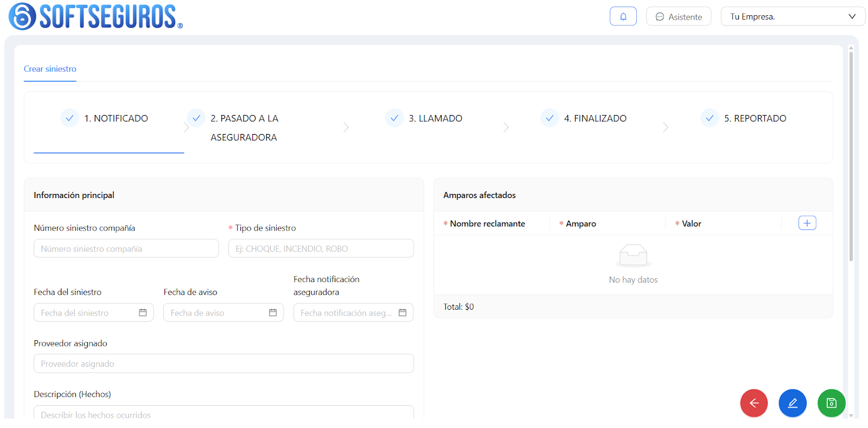The width and height of the screenshot is (868, 428).
Task: Click the page vertical scrollbar
Action: 851,157
